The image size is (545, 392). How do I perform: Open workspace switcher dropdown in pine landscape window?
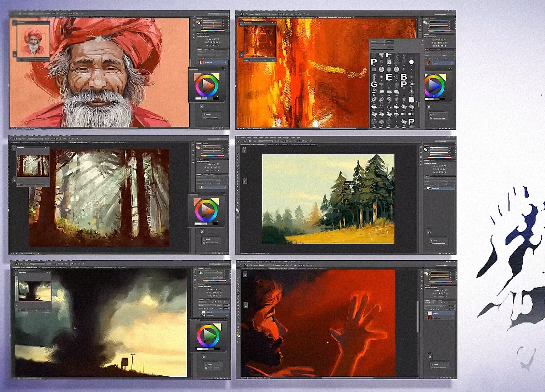click(445, 141)
